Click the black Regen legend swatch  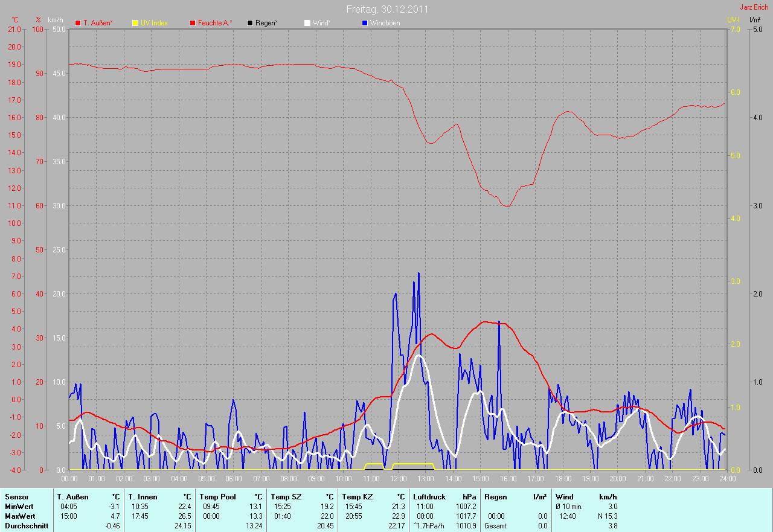click(250, 23)
